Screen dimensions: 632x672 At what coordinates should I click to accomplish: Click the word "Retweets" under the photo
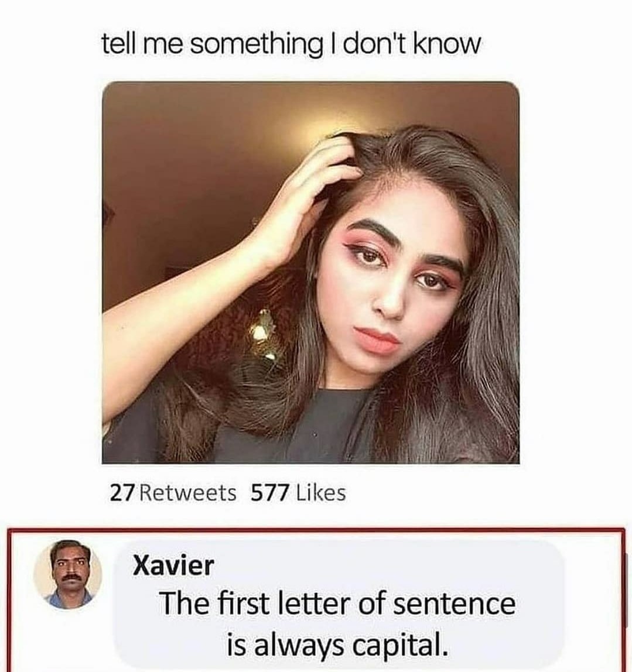coord(189,493)
